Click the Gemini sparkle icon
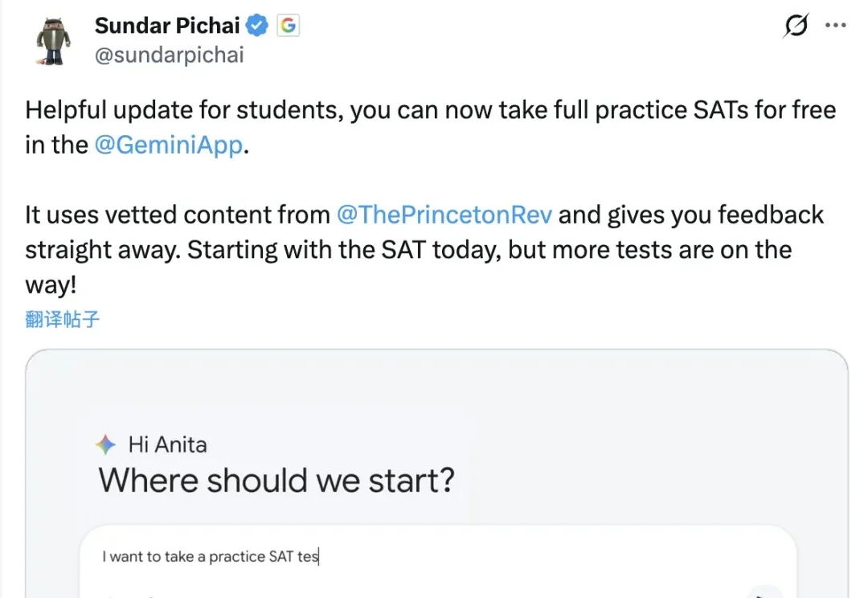 [105, 444]
